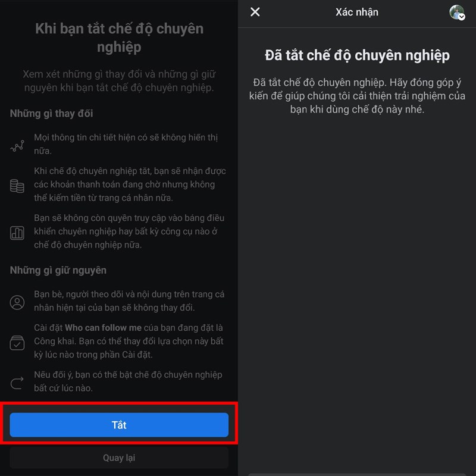Click the Quay lại button

tap(119, 458)
